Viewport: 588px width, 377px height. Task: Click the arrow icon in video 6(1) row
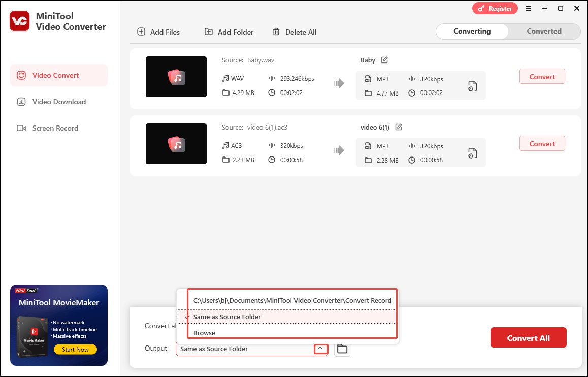point(339,150)
